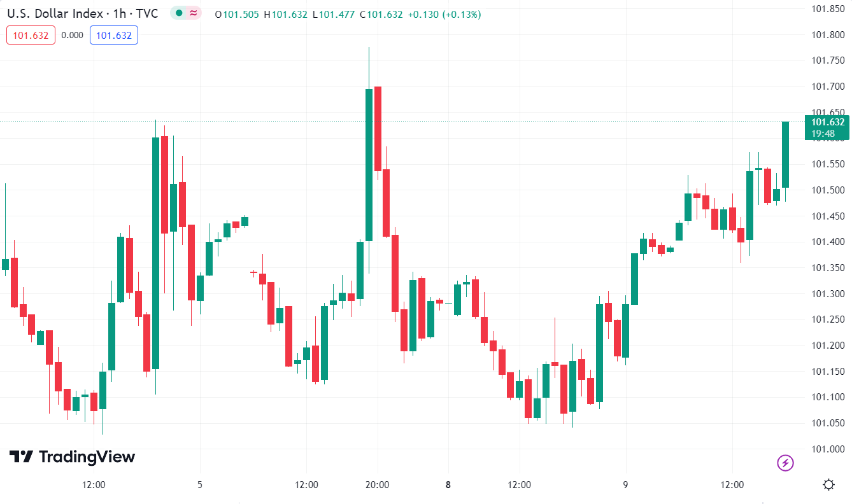This screenshot has width=852, height=504.
Task: Click the open value O101.505 in the legend
Action: (x=237, y=14)
